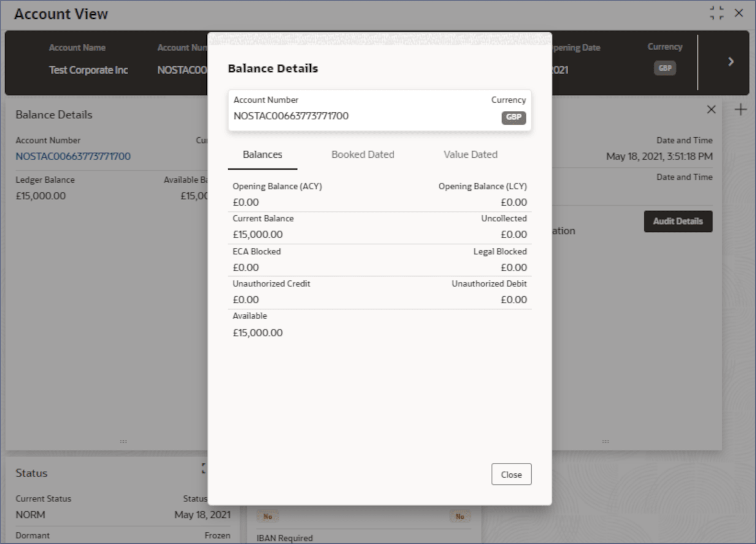The width and height of the screenshot is (756, 544).
Task: Open the Booked Dated tab
Action: click(x=363, y=154)
